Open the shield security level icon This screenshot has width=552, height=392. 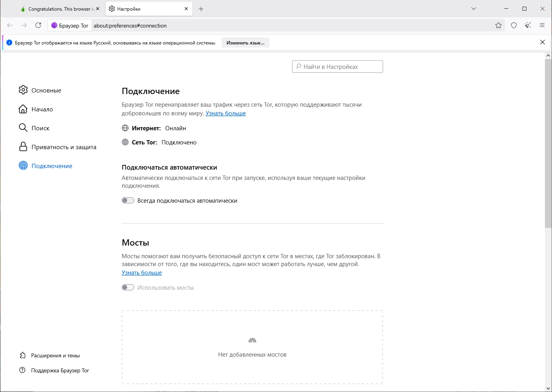coord(514,25)
